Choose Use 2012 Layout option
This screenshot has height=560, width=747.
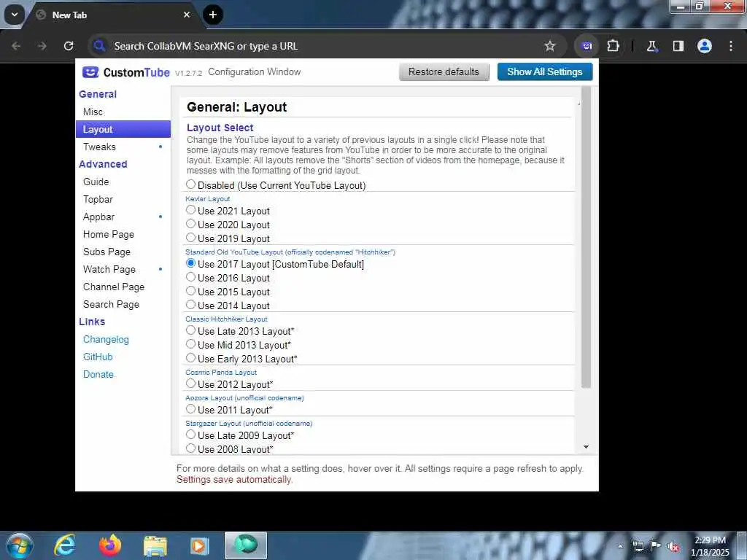click(190, 384)
